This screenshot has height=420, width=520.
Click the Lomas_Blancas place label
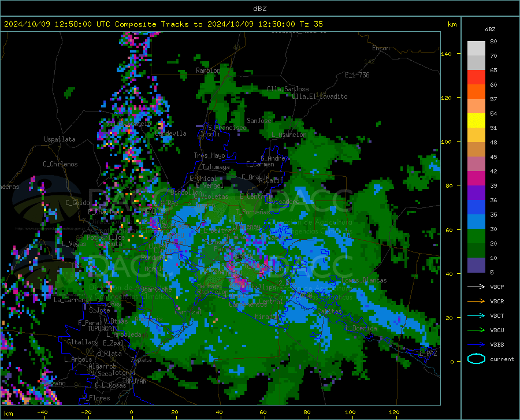click(364, 280)
